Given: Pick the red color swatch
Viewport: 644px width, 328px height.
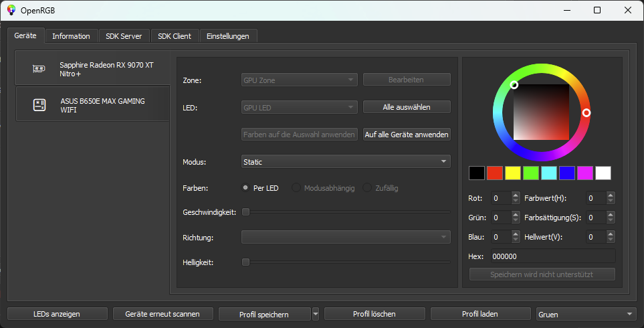Looking at the screenshot, I should (x=495, y=173).
